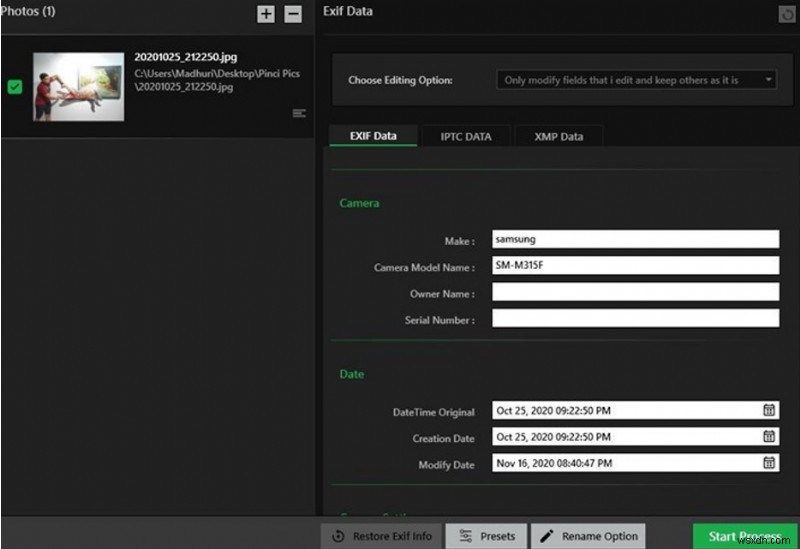Expand the Choose Editing Option dropdown
This screenshot has width=800, height=549.
pos(636,80)
